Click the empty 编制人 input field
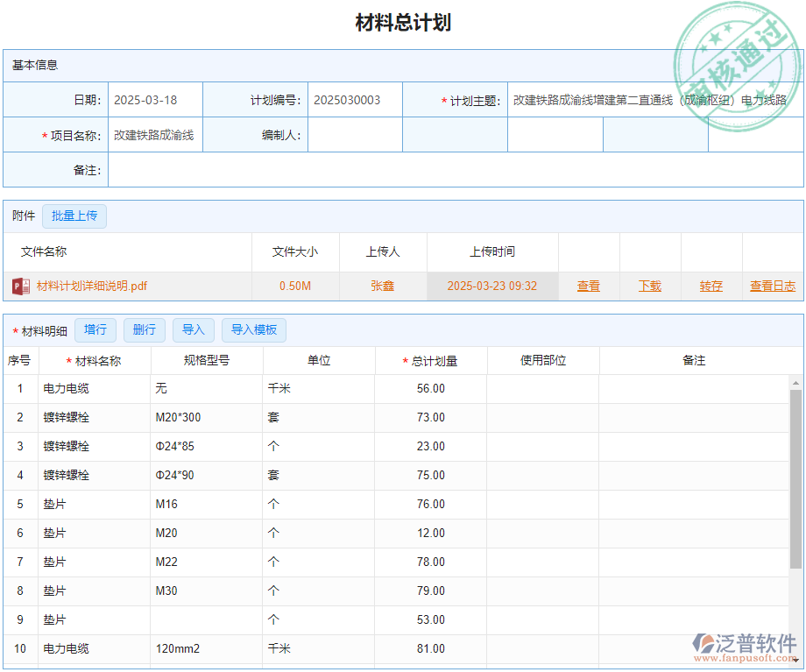 (x=355, y=134)
